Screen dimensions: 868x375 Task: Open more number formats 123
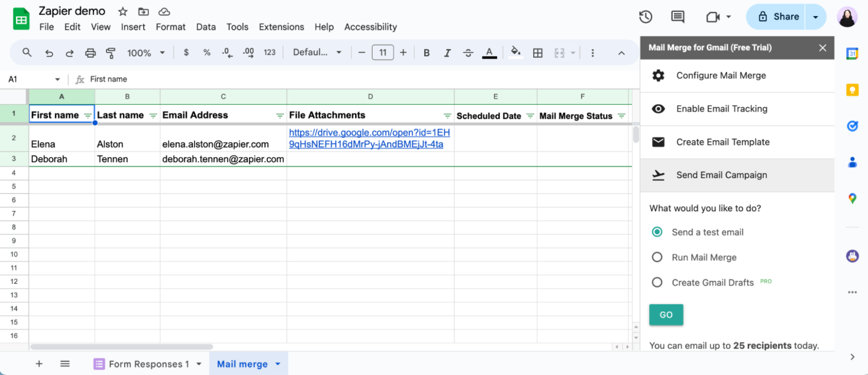(269, 53)
